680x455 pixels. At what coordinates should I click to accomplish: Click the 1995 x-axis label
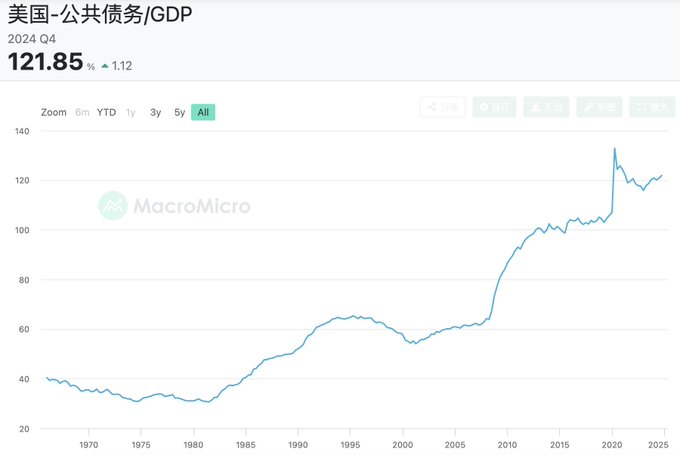pos(350,445)
